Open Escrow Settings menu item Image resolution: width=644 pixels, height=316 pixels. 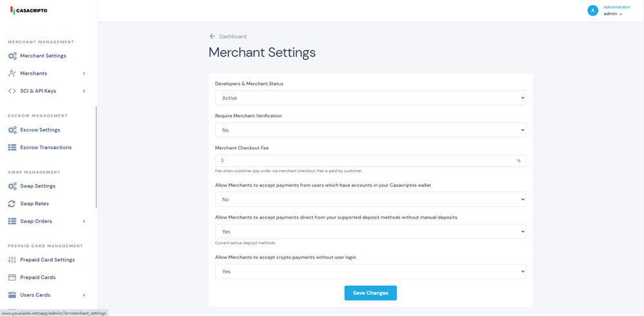coord(40,130)
